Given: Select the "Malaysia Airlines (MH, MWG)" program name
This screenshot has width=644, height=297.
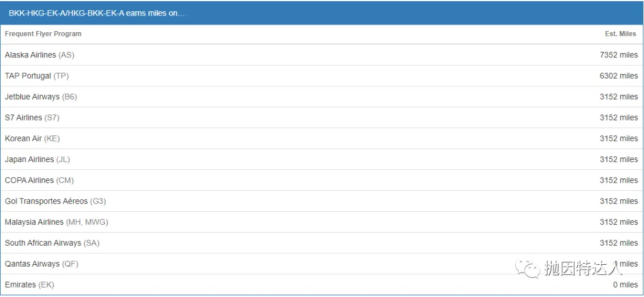Looking at the screenshot, I should [56, 222].
